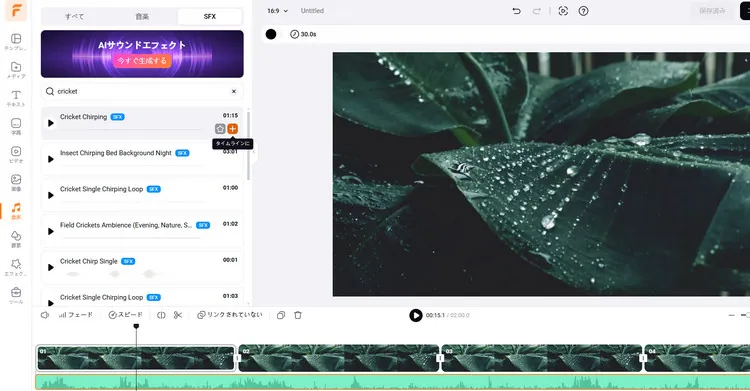Screen dimensions: 750x391
Task: Open the Media panel in left sidebar
Action: [x=16, y=70]
